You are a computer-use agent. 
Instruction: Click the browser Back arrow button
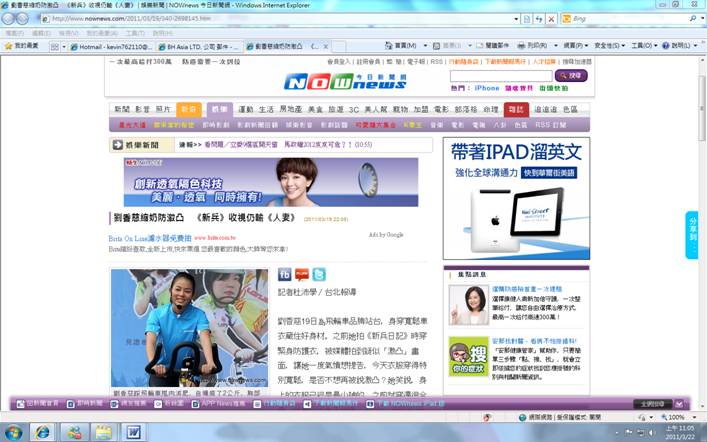pos(8,18)
